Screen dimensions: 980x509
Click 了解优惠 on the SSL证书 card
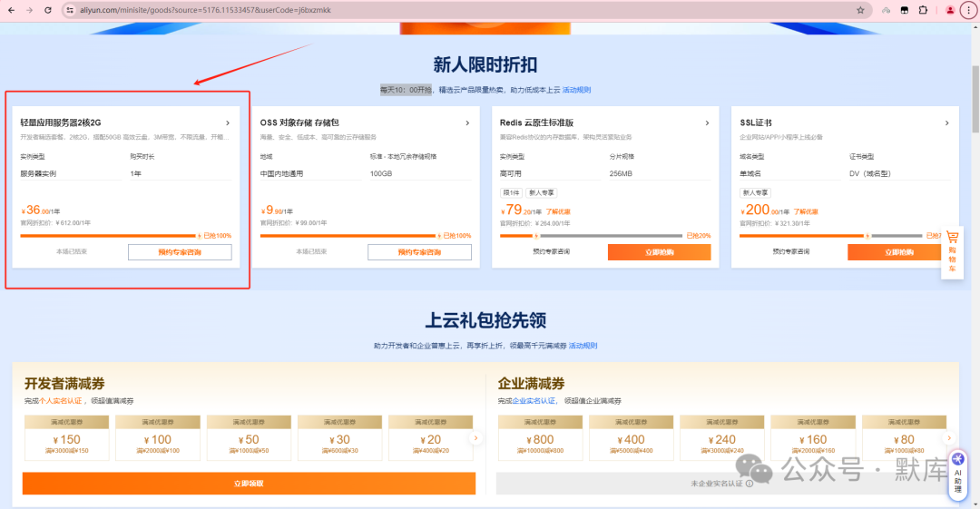807,212
